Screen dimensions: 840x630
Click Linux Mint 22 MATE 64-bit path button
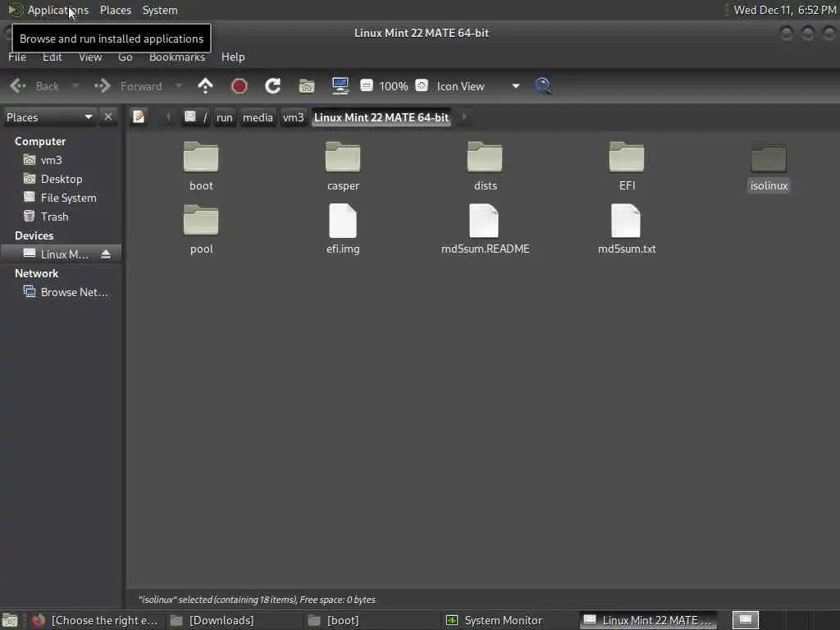coord(381,117)
